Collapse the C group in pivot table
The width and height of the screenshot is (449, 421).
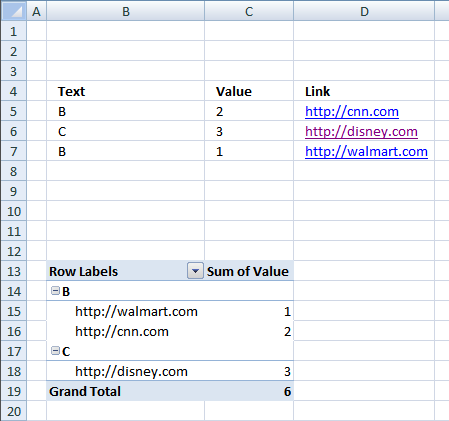[55, 351]
